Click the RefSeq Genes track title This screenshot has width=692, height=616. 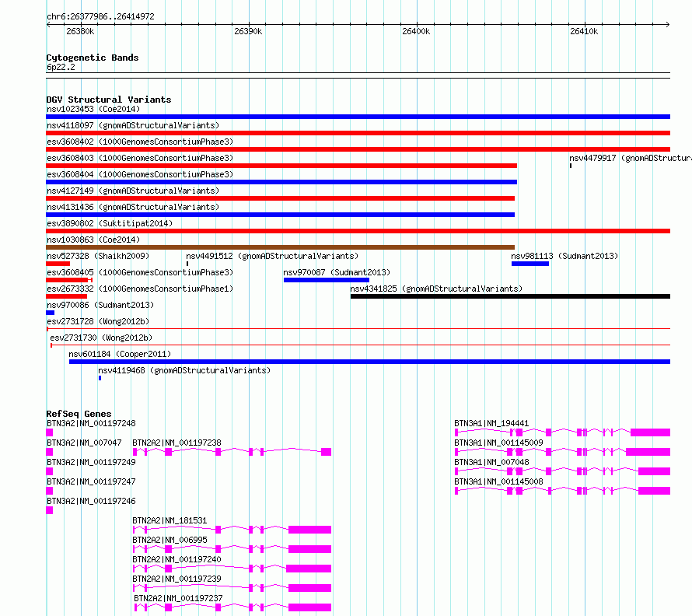pos(79,414)
